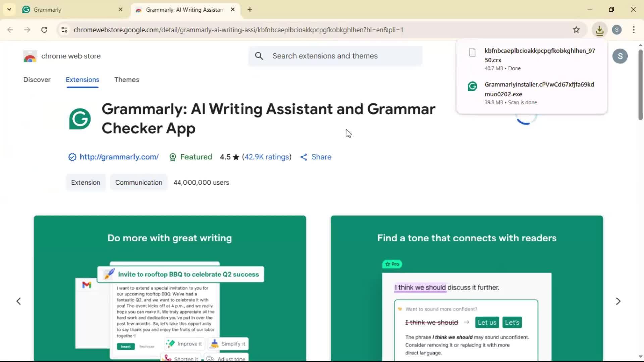Viewport: 644px width, 362px height.
Task: Expand the tab search dropdown arrow
Action: coord(9,9)
